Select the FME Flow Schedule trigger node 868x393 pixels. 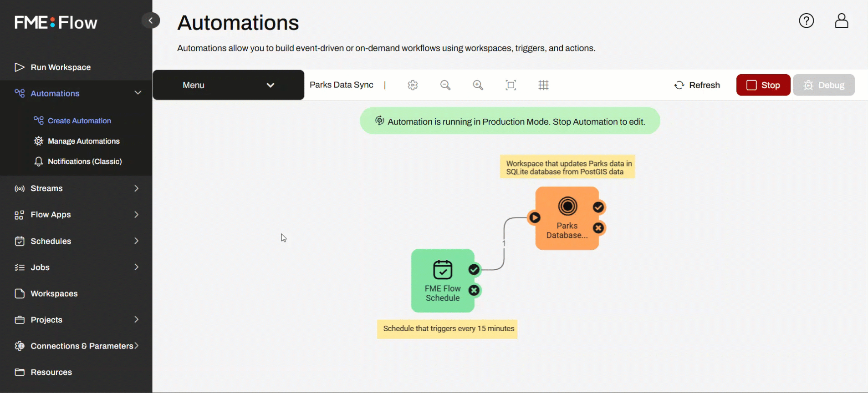442,280
